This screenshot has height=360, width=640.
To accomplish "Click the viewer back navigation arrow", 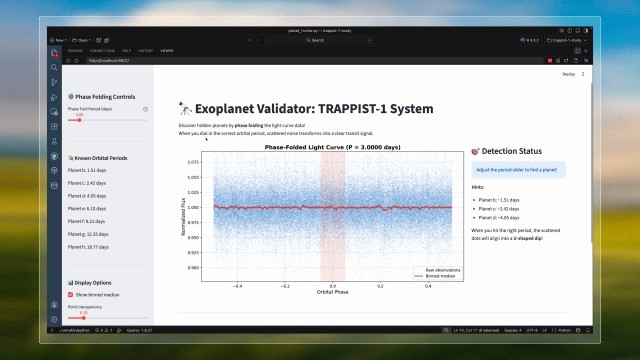I will 68,60.
